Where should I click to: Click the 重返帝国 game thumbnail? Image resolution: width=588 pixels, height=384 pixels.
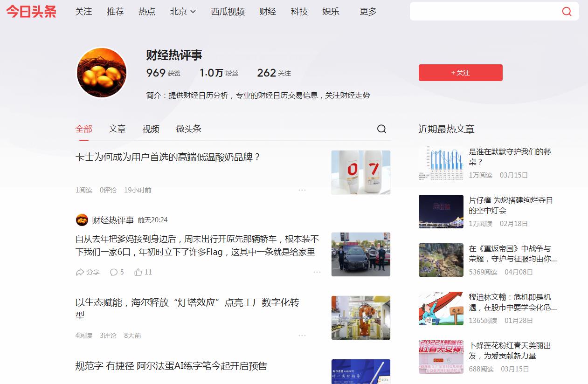pos(441,260)
